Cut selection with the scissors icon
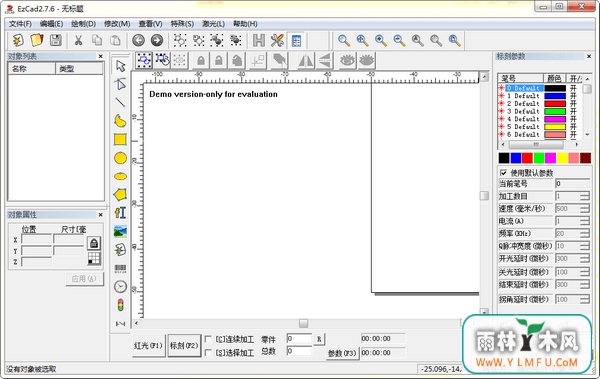600x379 pixels. (x=78, y=40)
